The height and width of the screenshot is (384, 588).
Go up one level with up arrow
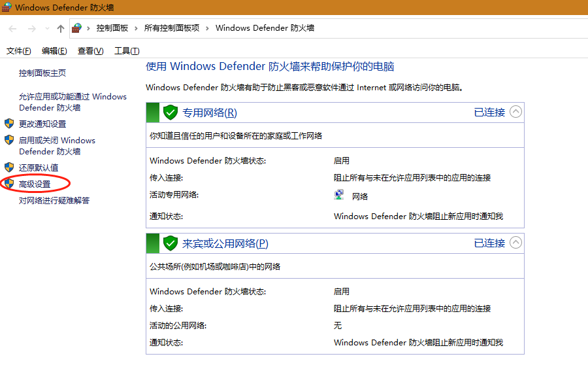pyautogui.click(x=60, y=29)
